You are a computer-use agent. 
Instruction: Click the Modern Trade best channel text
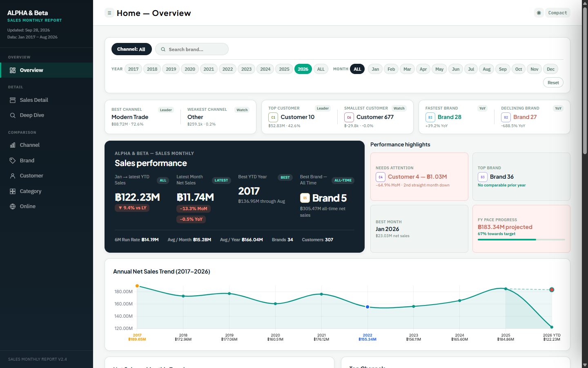pyautogui.click(x=130, y=117)
